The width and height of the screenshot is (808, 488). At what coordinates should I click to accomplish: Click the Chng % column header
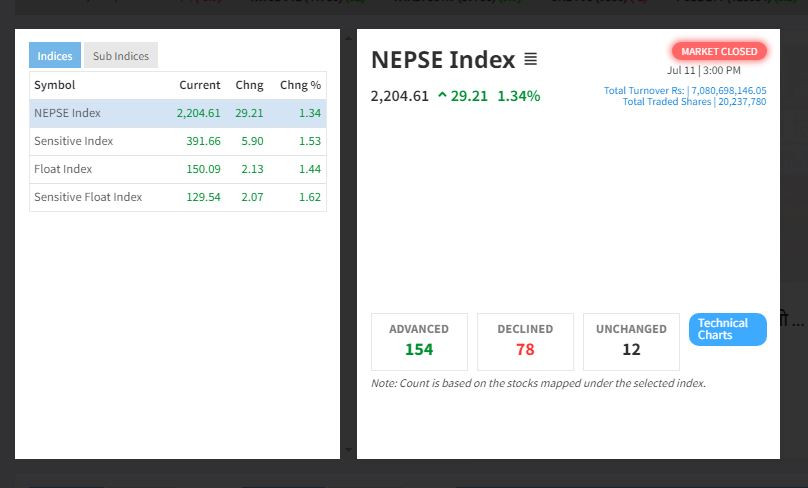point(300,85)
